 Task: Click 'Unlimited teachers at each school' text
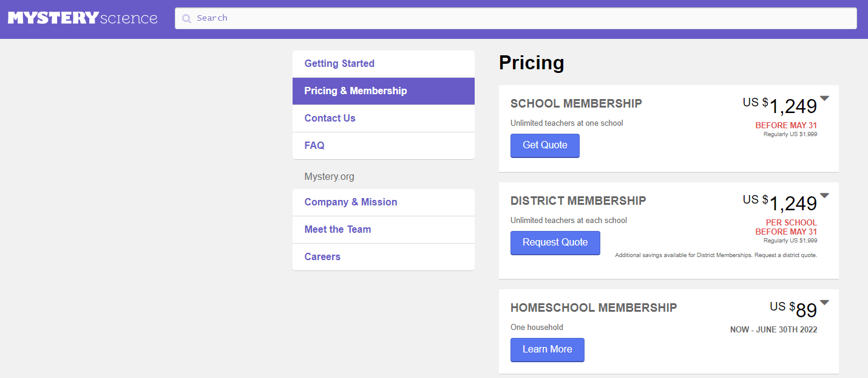[569, 221]
